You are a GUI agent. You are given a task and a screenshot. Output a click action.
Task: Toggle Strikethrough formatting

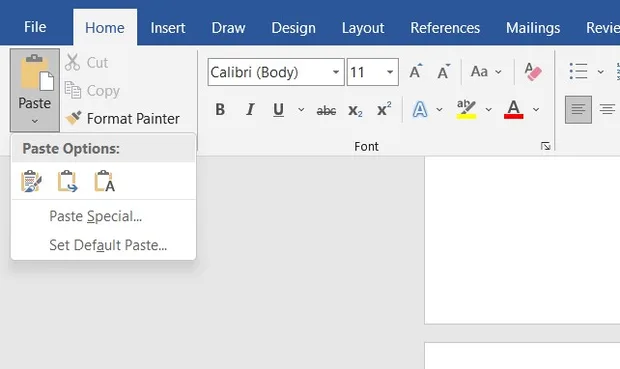coord(327,110)
